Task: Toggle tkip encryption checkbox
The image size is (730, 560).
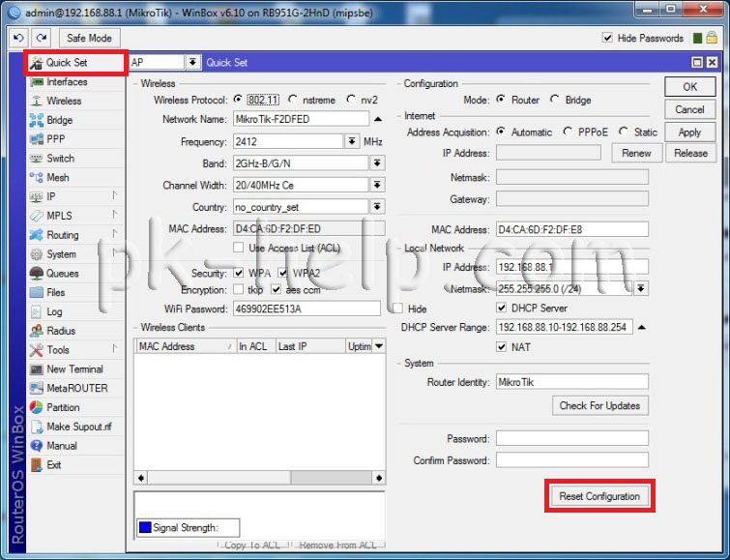Action: click(x=239, y=289)
